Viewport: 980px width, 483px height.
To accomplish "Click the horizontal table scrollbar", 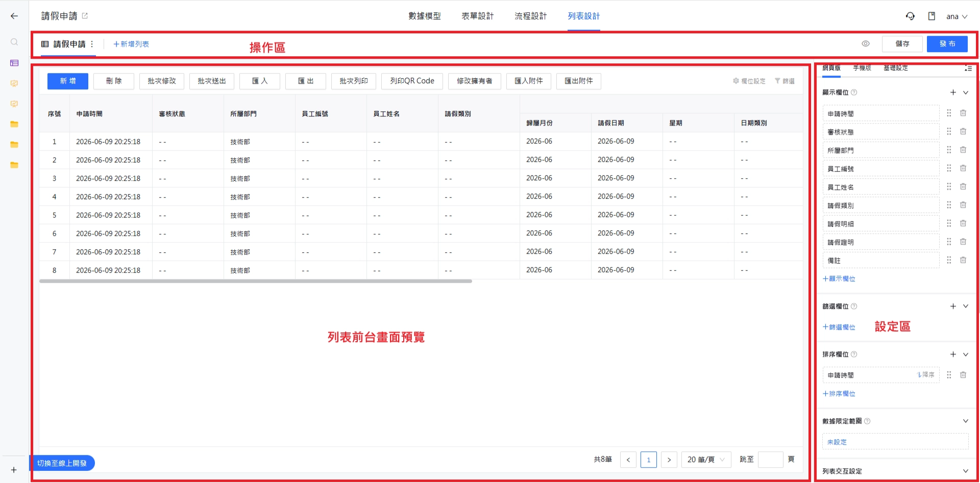I will tap(256, 281).
